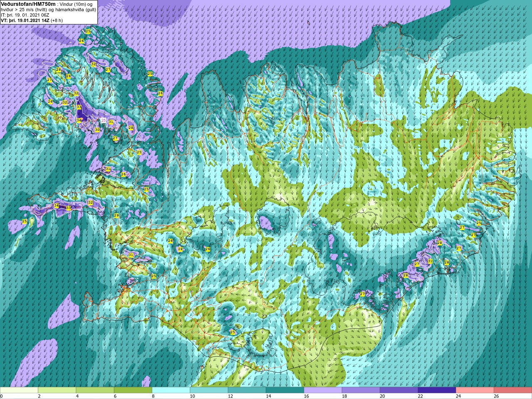532x399 pixels.
Task: Click the legend scale value 4
Action: tap(77, 396)
